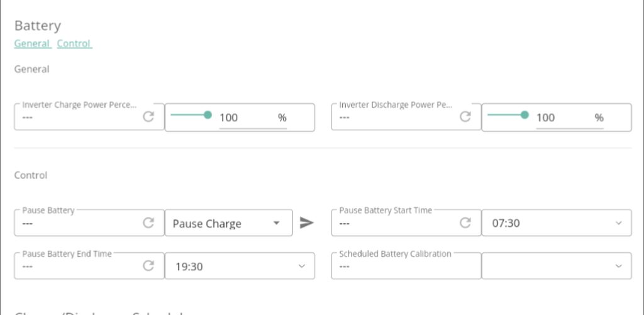Refresh the Pause Battery value

tap(148, 223)
